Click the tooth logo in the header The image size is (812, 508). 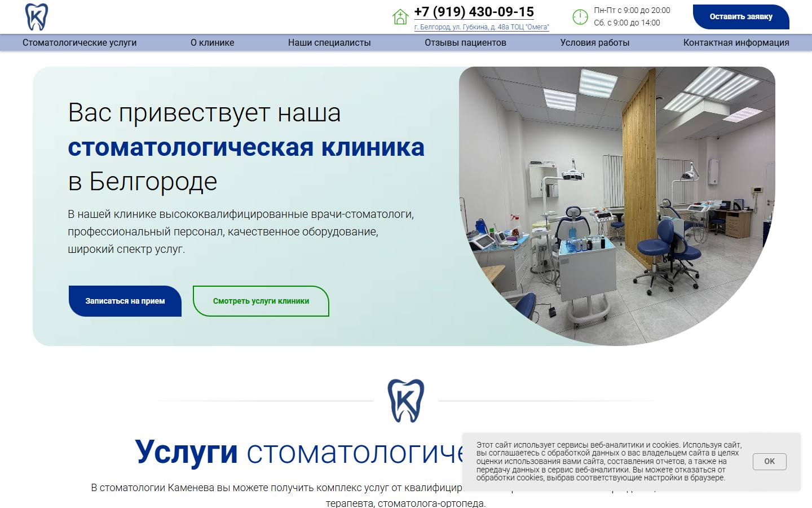pyautogui.click(x=37, y=17)
